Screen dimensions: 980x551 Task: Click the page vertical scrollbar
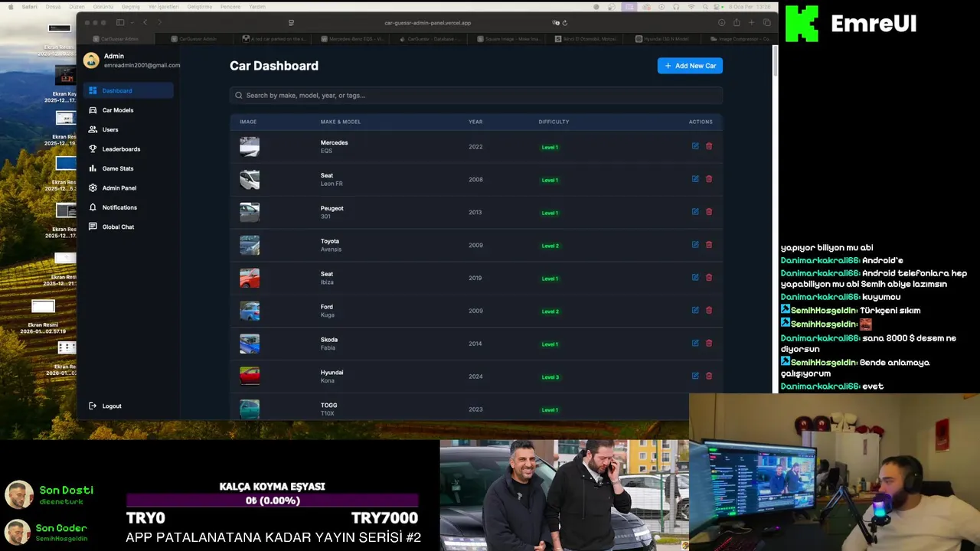pos(775,61)
